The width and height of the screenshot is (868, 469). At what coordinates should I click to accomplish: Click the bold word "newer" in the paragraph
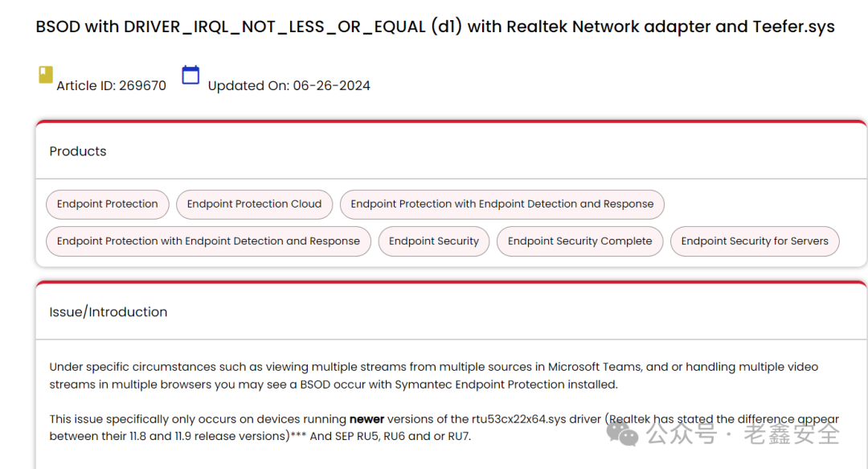tap(366, 419)
